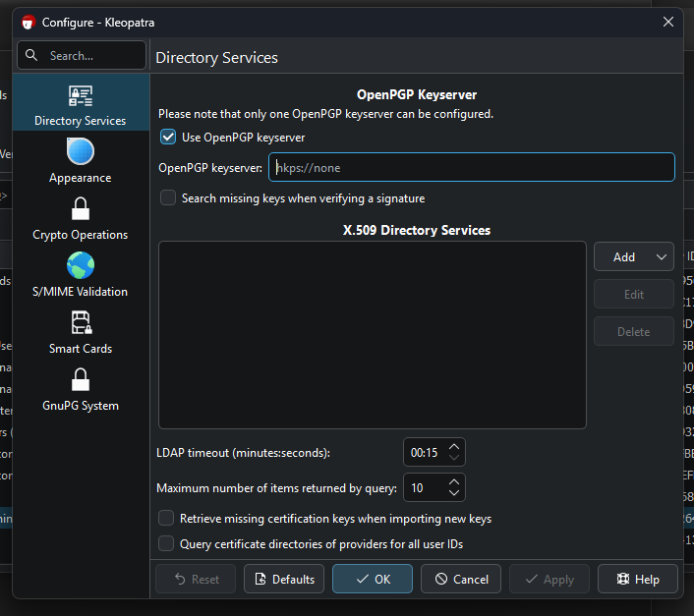This screenshot has height=616, width=694.
Task: Click the Kleopatra app icon in title bar
Action: pos(29,23)
